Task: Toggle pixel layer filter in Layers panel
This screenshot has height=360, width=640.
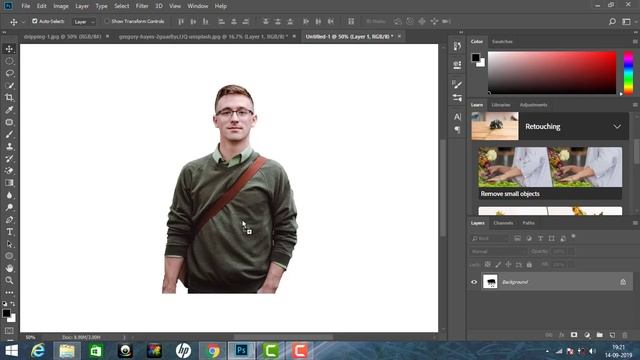Action: (x=517, y=238)
